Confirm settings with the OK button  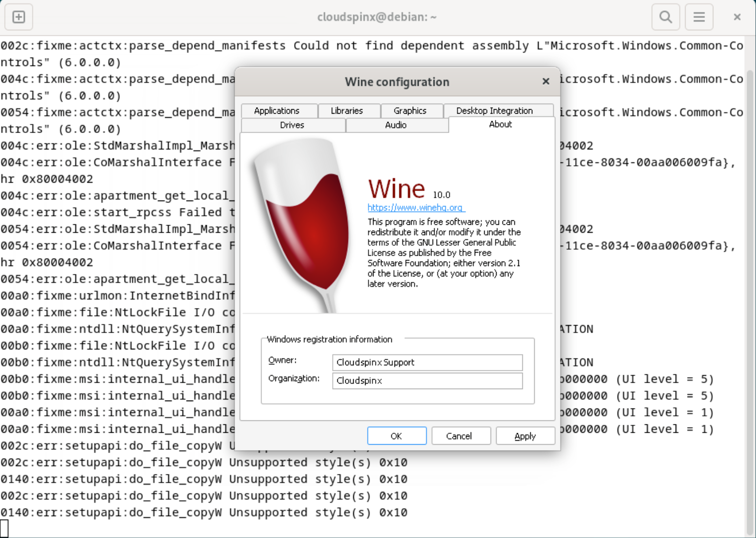(x=396, y=435)
